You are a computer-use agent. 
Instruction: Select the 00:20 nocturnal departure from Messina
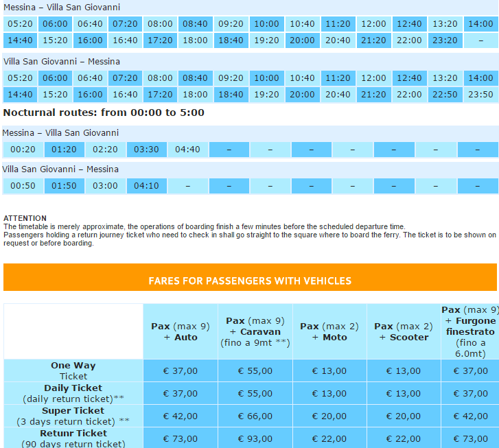point(23,150)
